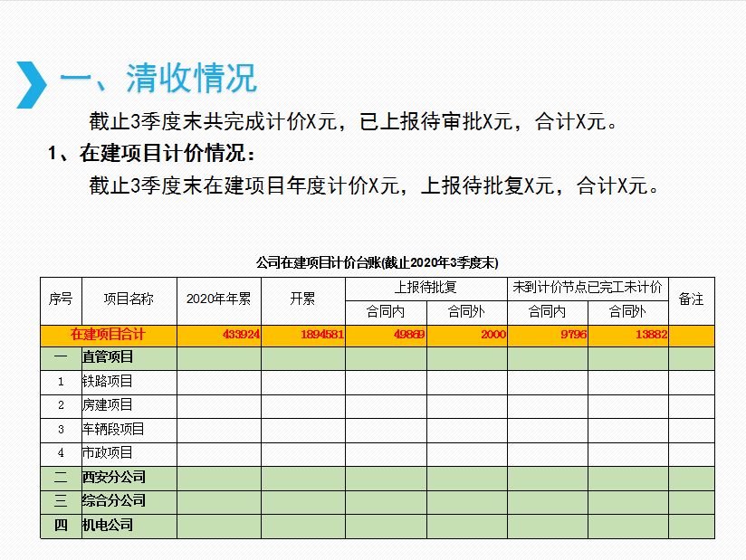Click the value 9796 in totals row
Screen dimensions: 746x560
(574, 335)
